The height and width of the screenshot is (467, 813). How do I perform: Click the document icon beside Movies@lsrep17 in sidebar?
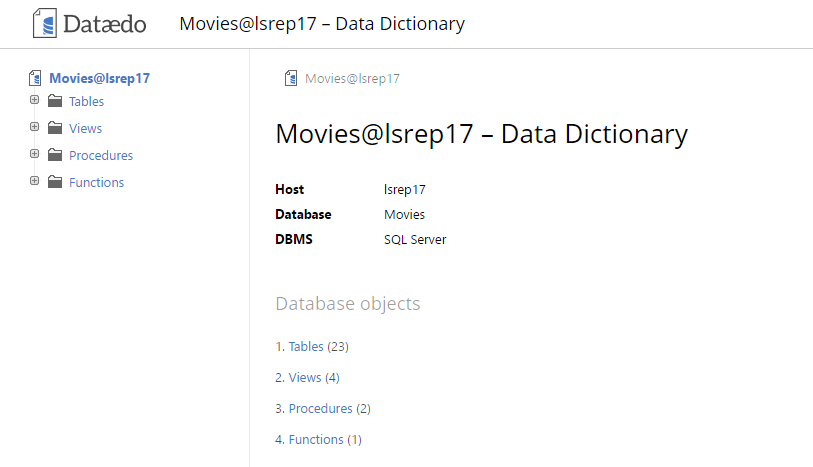point(36,78)
